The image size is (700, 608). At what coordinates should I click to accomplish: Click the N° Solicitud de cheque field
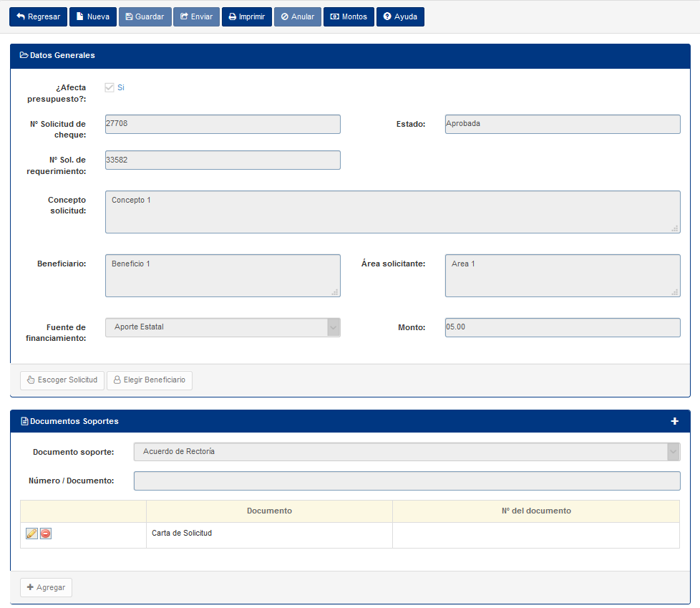[x=223, y=124]
